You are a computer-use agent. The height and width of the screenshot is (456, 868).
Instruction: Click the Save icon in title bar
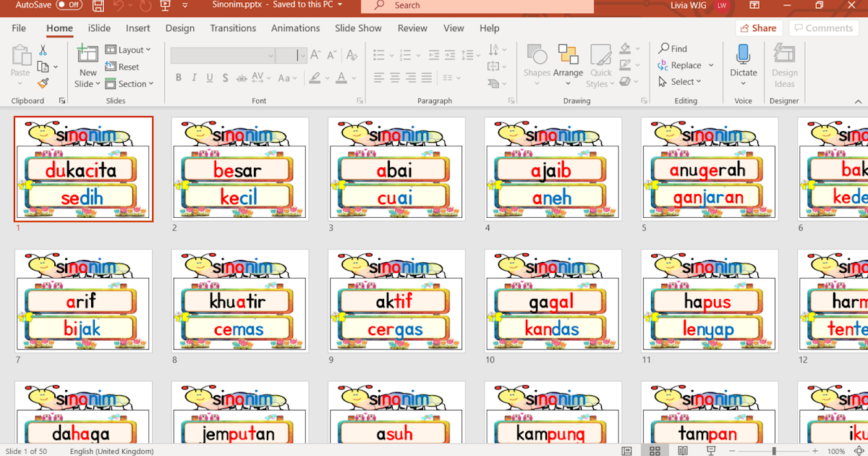[x=98, y=6]
